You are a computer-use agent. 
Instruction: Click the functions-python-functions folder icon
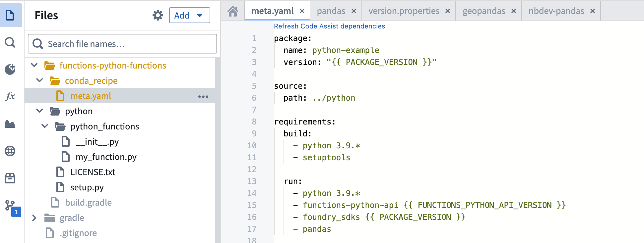(50, 66)
